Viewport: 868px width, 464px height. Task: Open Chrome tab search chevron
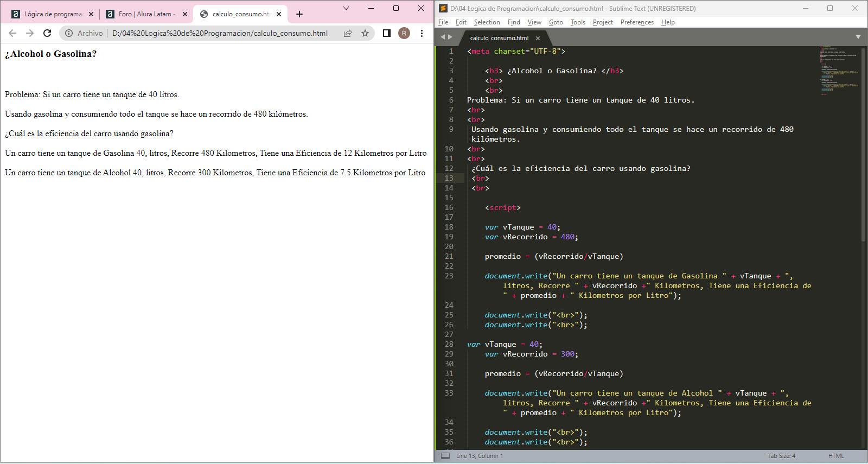346,8
